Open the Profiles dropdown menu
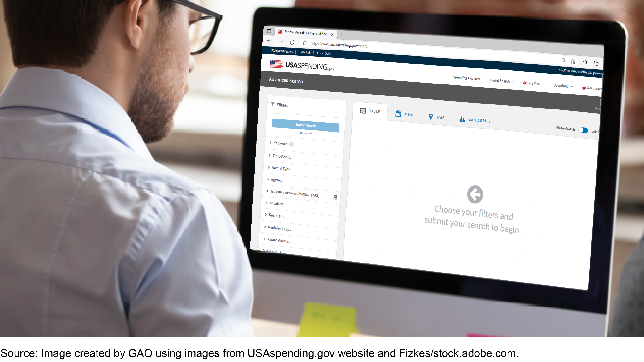644x362 pixels. [x=534, y=84]
